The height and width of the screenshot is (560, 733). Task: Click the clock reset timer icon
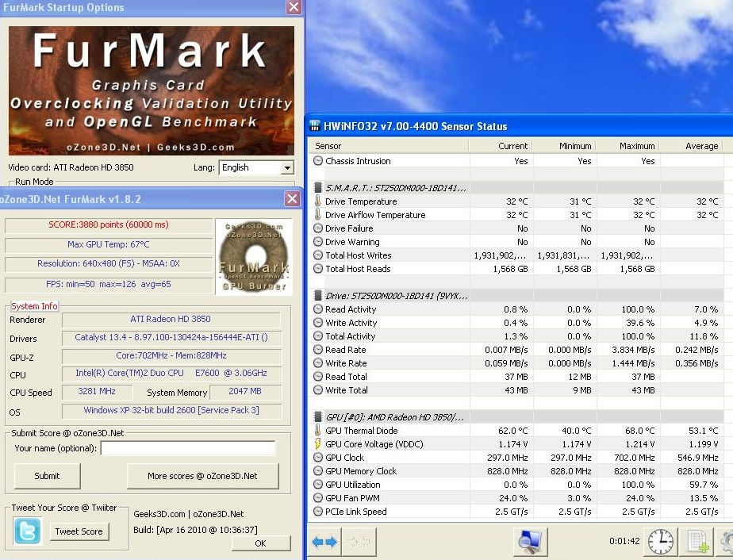point(661,542)
